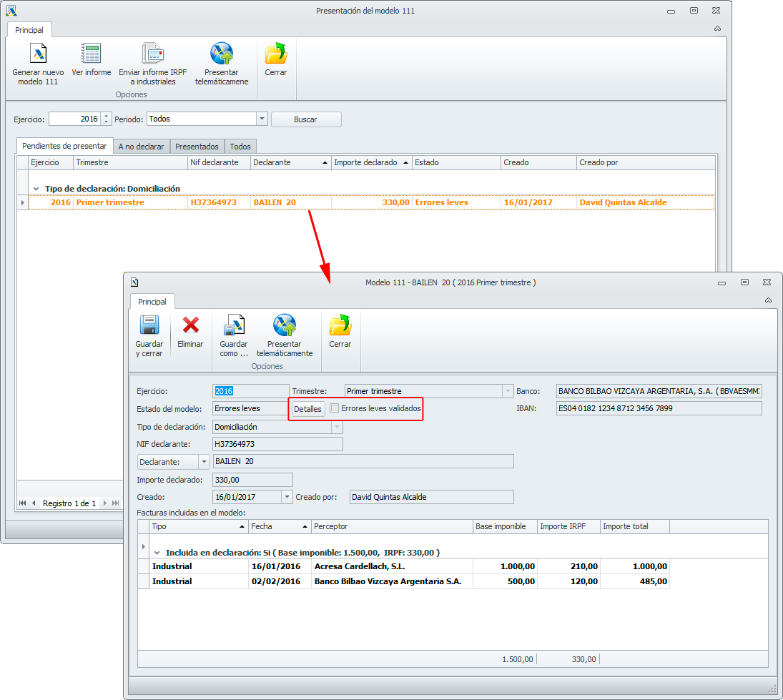The height and width of the screenshot is (700, 783).
Task: Expand the Declarante selector dropdown
Action: click(x=203, y=462)
